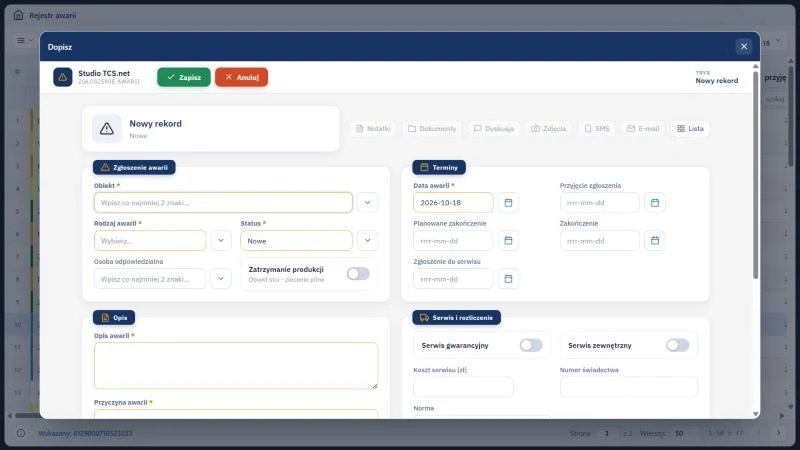Open calendar for Przyjęcie zgłoszenia

tap(655, 203)
